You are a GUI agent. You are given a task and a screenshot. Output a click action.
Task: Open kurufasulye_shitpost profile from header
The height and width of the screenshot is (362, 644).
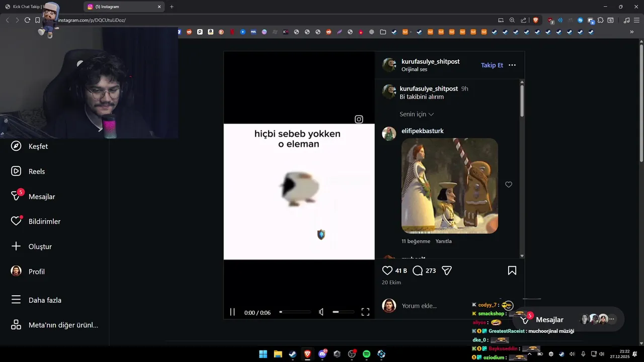click(x=430, y=61)
